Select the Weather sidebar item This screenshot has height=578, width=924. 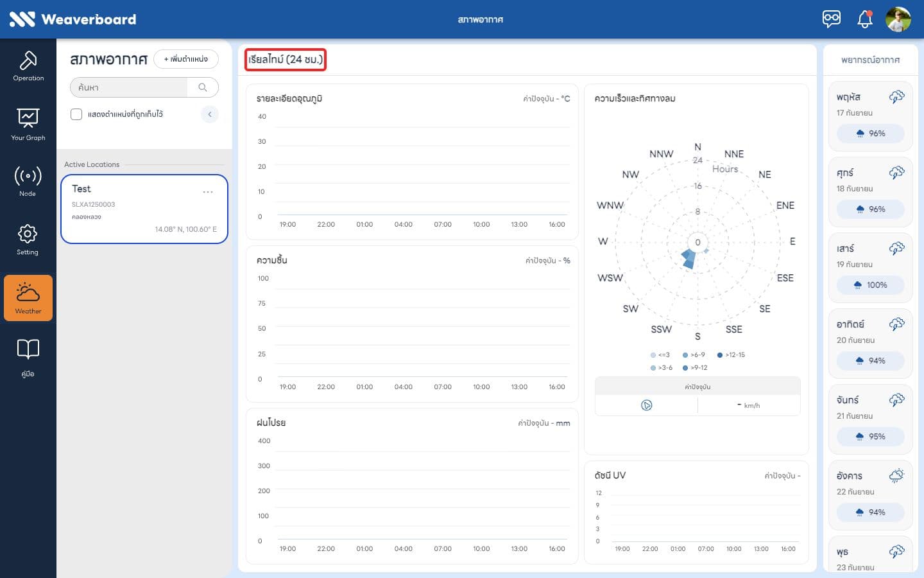coord(28,298)
